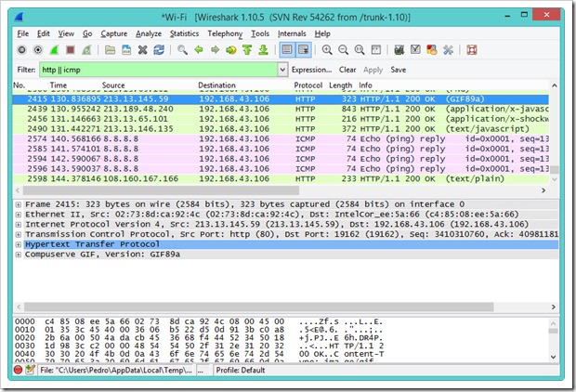Expand Transmission Control Protocol node
This screenshot has width=576, height=392.
point(18,234)
